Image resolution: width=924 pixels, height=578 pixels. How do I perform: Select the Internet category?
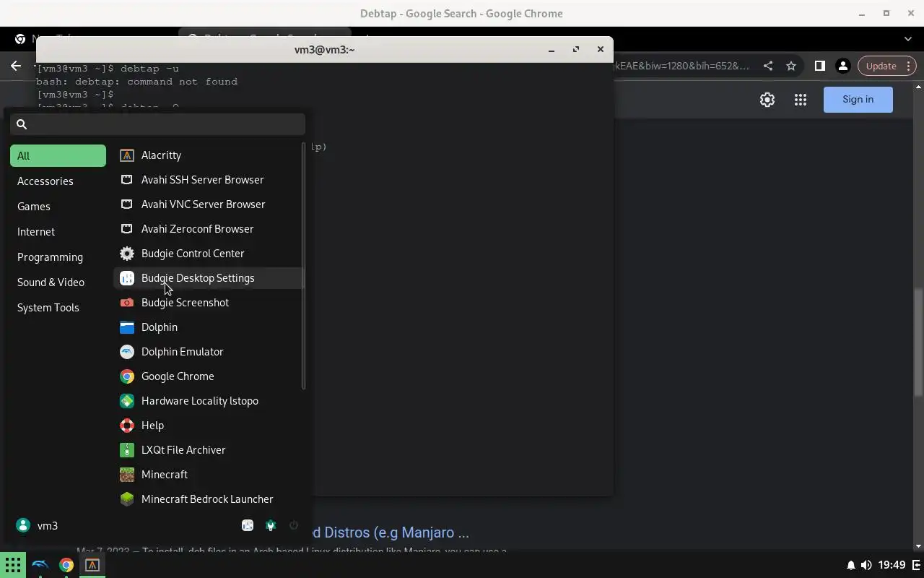(58, 232)
